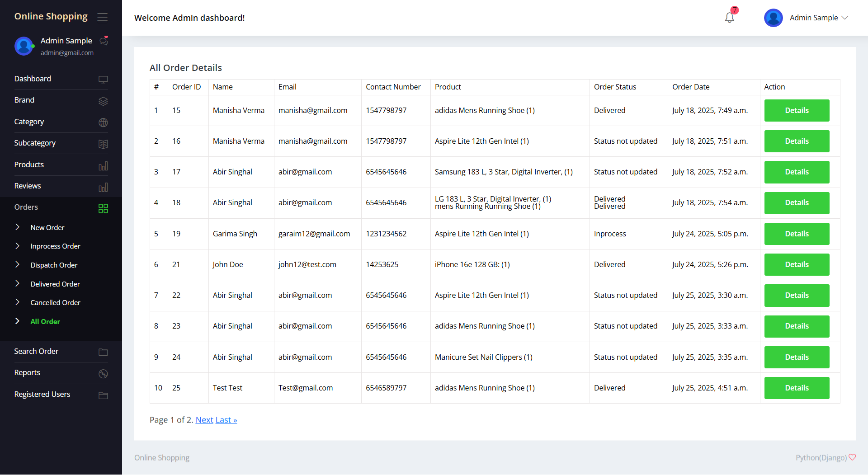868x475 pixels.
Task: Click the Online Shopping logo title
Action: click(51, 16)
